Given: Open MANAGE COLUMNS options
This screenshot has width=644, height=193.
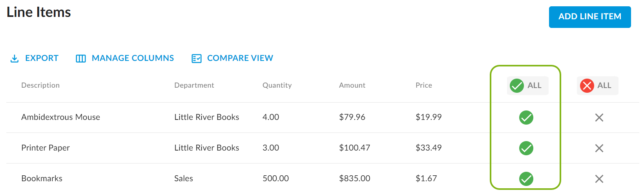Looking at the screenshot, I should point(133,58).
